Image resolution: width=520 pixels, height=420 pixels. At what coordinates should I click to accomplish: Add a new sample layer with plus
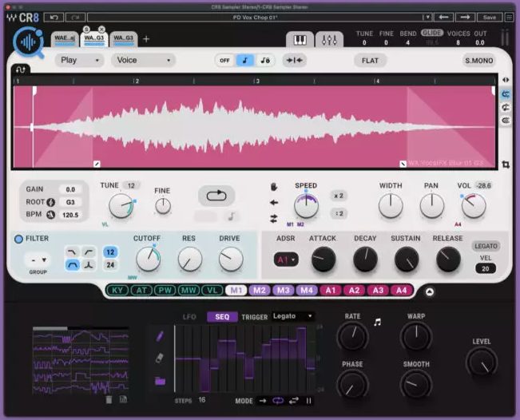pos(146,39)
